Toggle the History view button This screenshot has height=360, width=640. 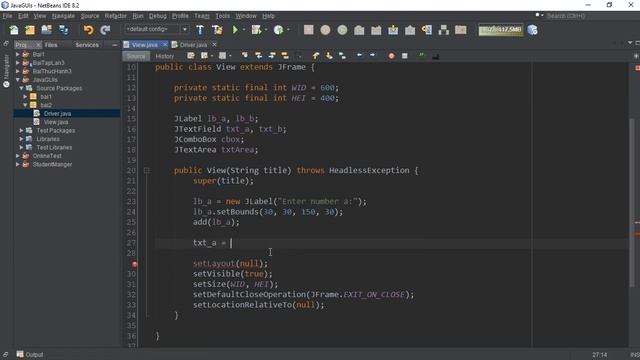165,56
